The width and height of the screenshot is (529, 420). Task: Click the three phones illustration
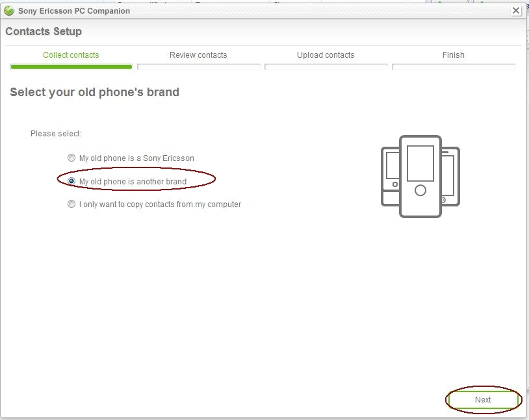coord(420,177)
